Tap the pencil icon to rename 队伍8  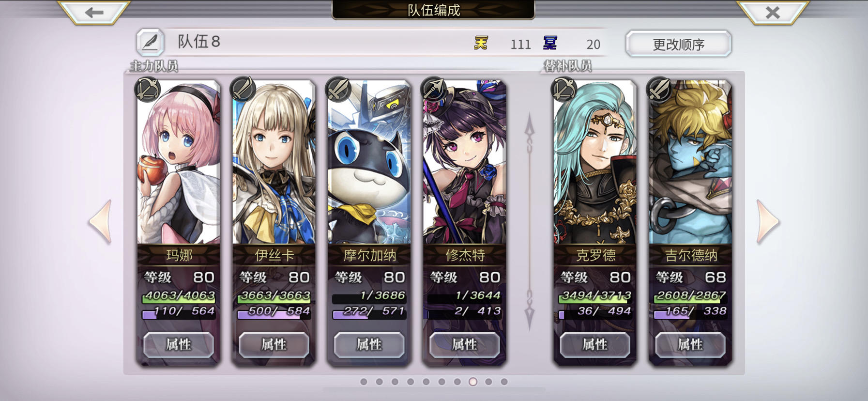150,42
